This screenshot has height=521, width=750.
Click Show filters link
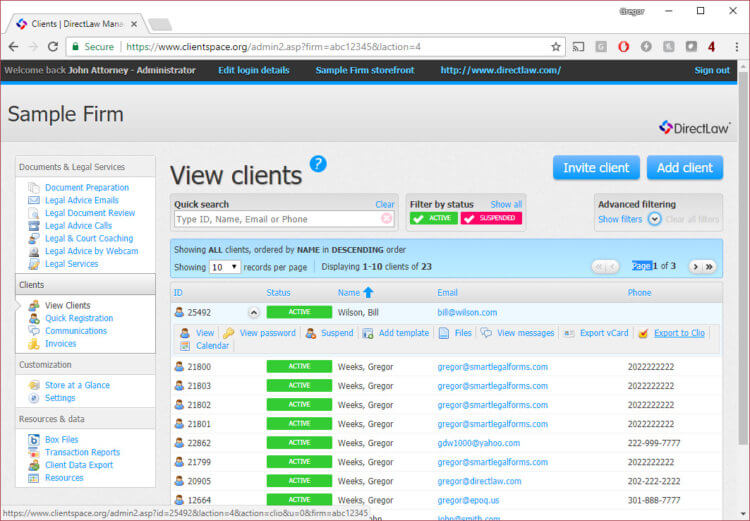(x=620, y=219)
